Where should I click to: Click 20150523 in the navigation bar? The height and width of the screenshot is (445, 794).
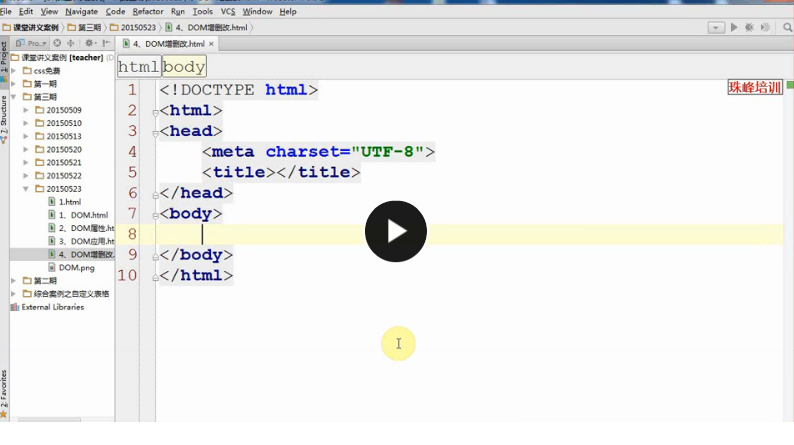[133, 27]
